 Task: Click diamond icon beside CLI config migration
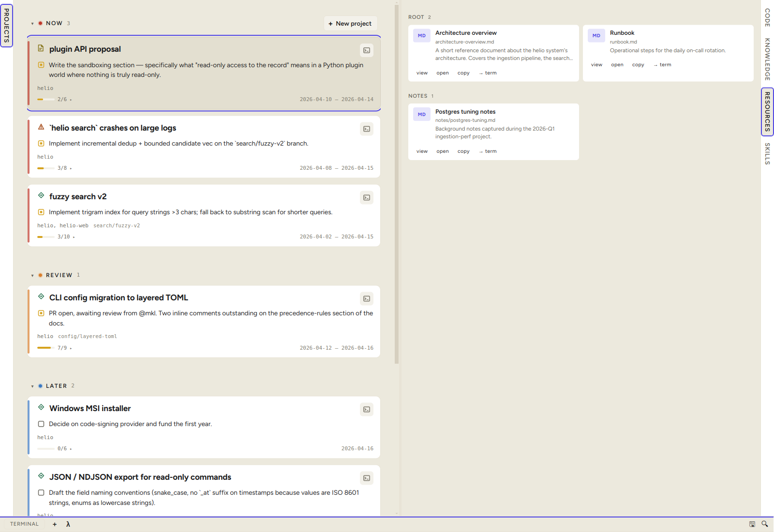[41, 296]
